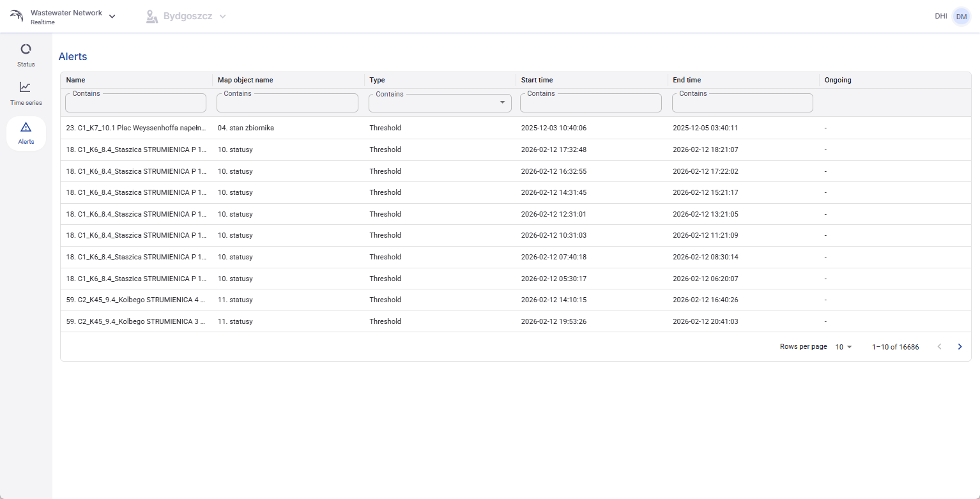Sort by the Name column header
The width and height of the screenshot is (980, 499).
tap(75, 80)
